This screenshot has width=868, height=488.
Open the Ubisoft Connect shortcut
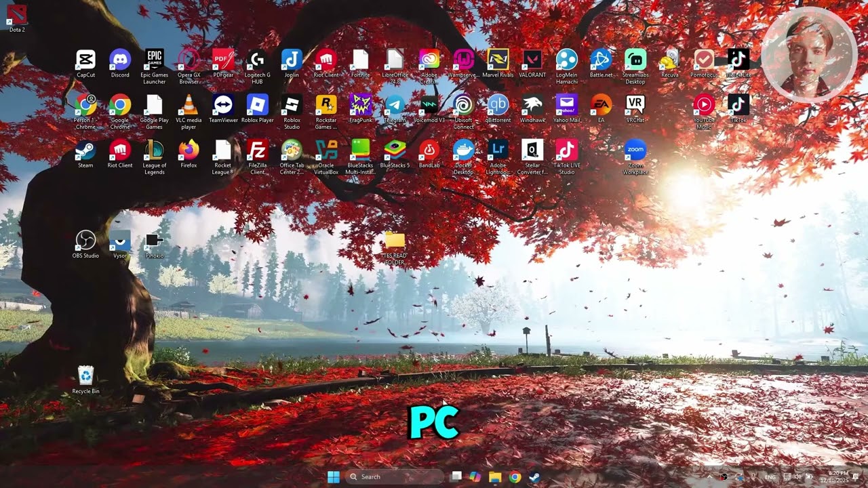463,111
